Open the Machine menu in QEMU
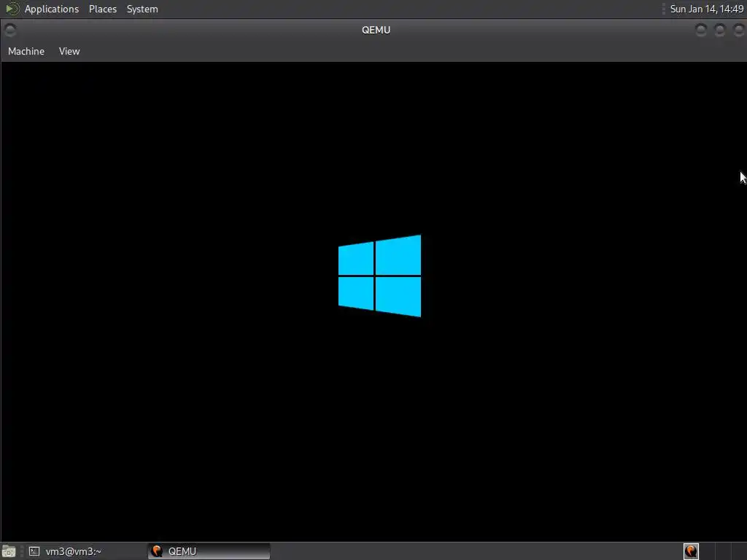The width and height of the screenshot is (747, 560). point(26,52)
